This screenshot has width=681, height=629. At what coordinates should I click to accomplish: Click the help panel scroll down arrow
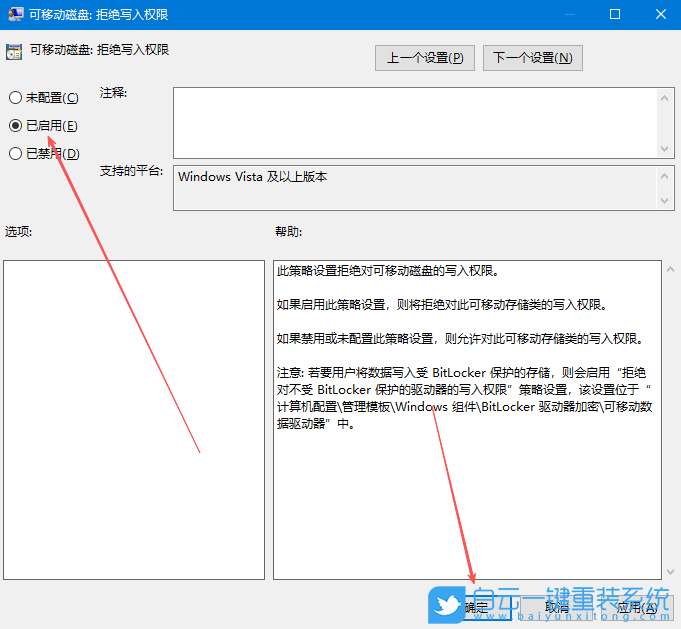671,572
